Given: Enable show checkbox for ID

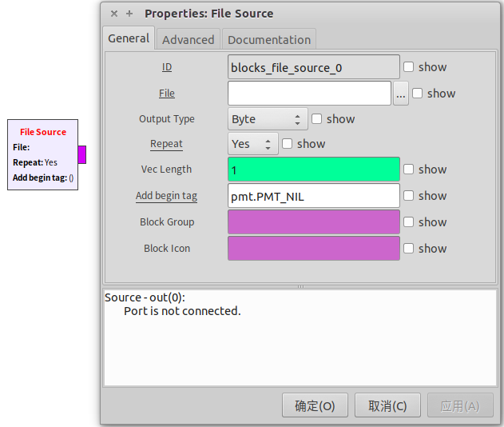Looking at the screenshot, I should pos(409,67).
